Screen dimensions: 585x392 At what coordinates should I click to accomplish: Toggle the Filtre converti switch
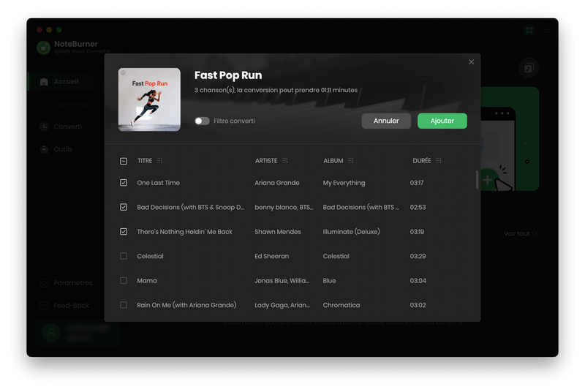[x=202, y=121]
